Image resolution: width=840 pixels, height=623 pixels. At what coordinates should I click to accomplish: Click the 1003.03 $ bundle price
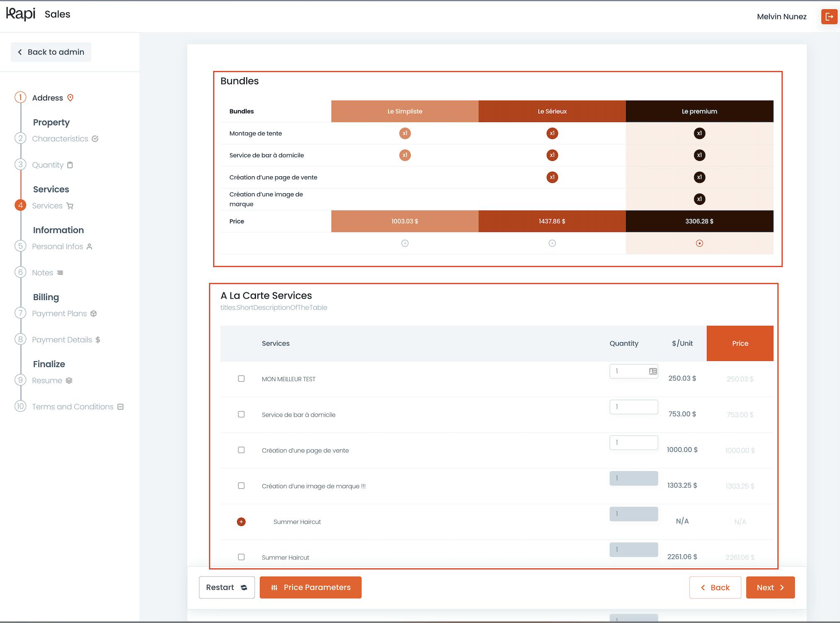point(405,221)
